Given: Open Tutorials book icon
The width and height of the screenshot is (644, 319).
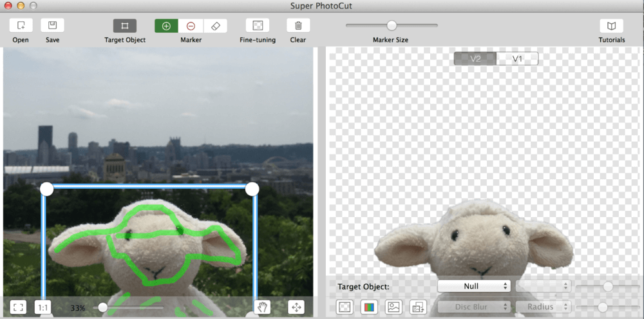Looking at the screenshot, I should point(612,26).
